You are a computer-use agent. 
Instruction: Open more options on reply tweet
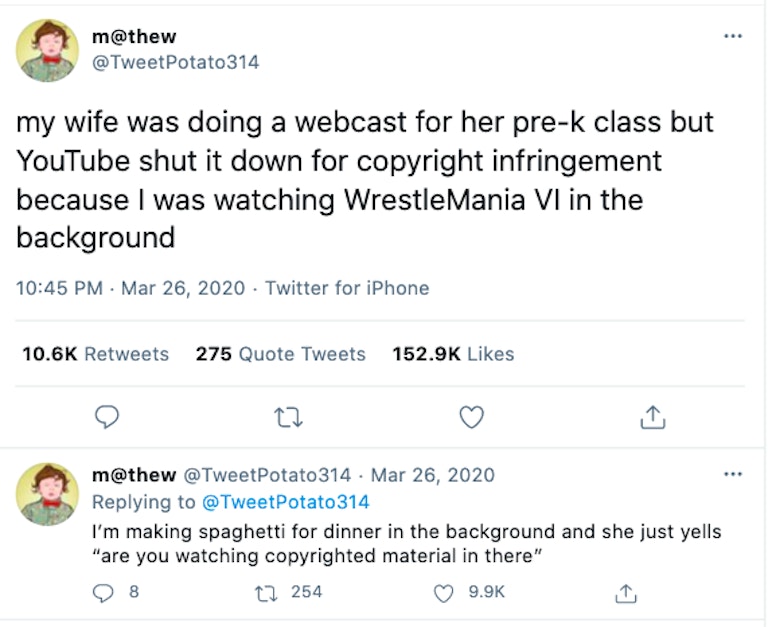coord(733,474)
